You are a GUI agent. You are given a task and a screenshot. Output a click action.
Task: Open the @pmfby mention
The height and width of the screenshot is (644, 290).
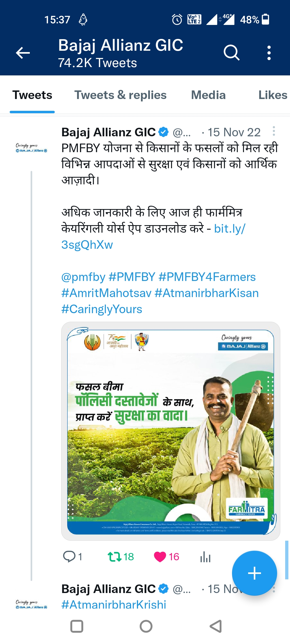click(x=83, y=277)
